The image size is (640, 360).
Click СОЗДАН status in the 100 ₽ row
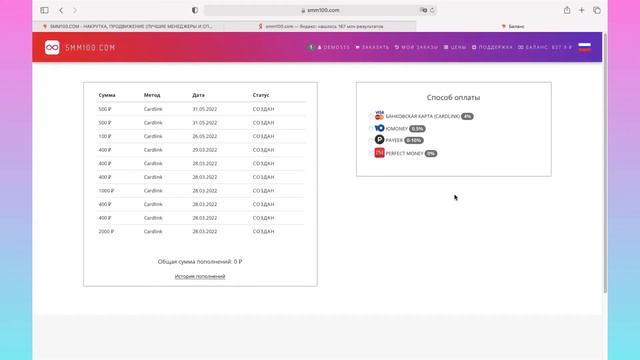click(263, 136)
